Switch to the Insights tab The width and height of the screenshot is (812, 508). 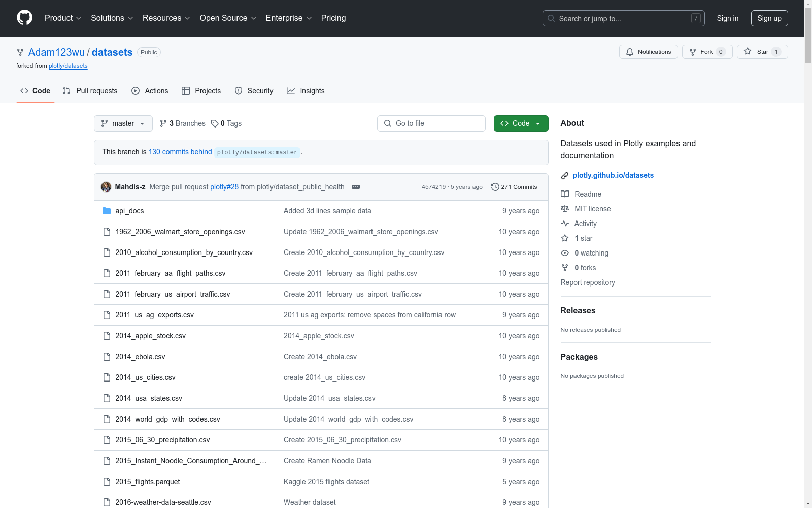(306, 91)
